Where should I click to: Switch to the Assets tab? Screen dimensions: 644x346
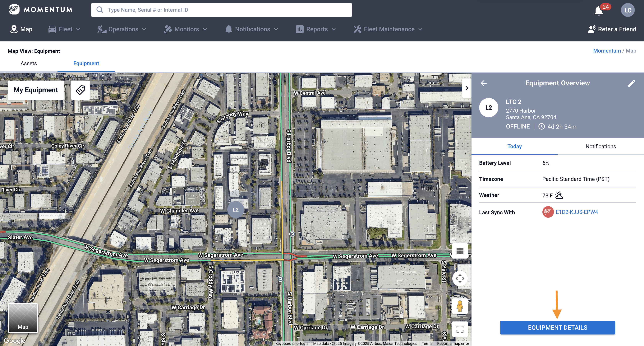29,63
